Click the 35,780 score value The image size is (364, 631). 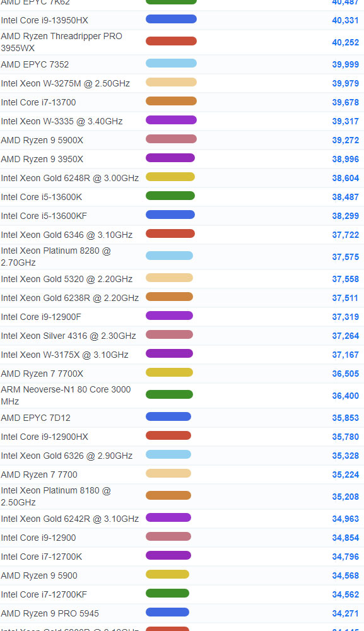pos(345,437)
